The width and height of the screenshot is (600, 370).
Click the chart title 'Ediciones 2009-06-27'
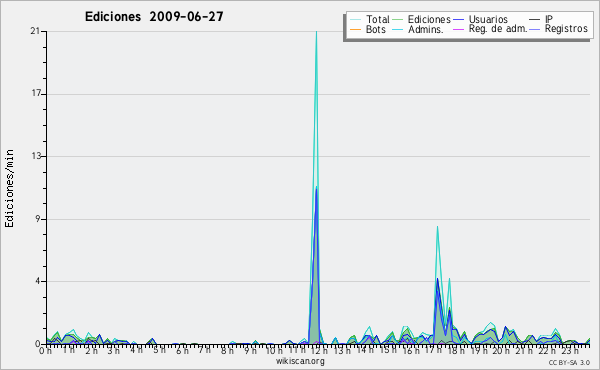154,17
